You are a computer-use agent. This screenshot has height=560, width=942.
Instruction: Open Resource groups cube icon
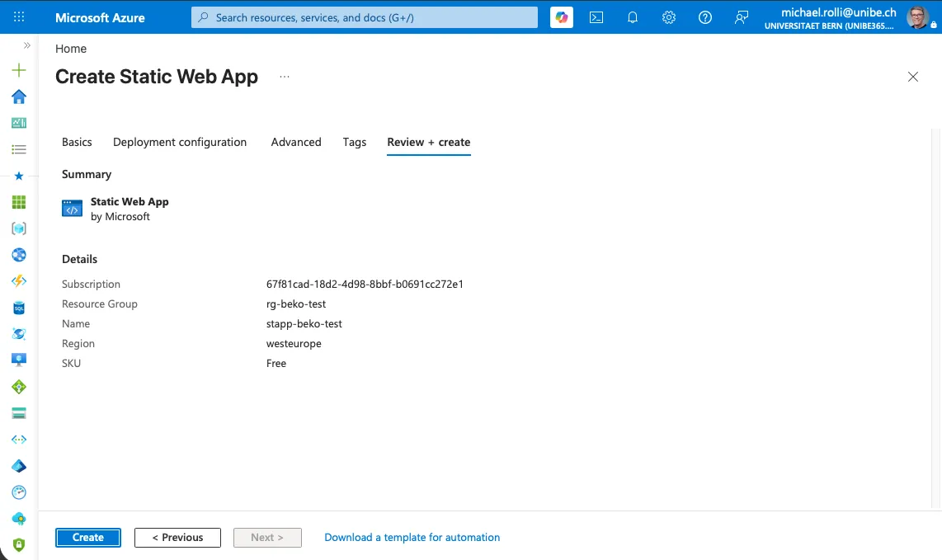coord(19,228)
